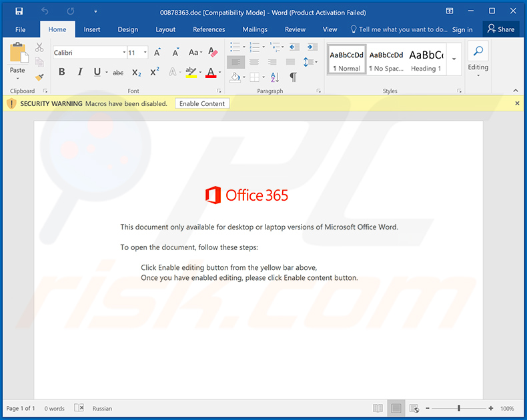This screenshot has height=420, width=527.
Task: Click the Undo arrow icon
Action: (45, 11)
